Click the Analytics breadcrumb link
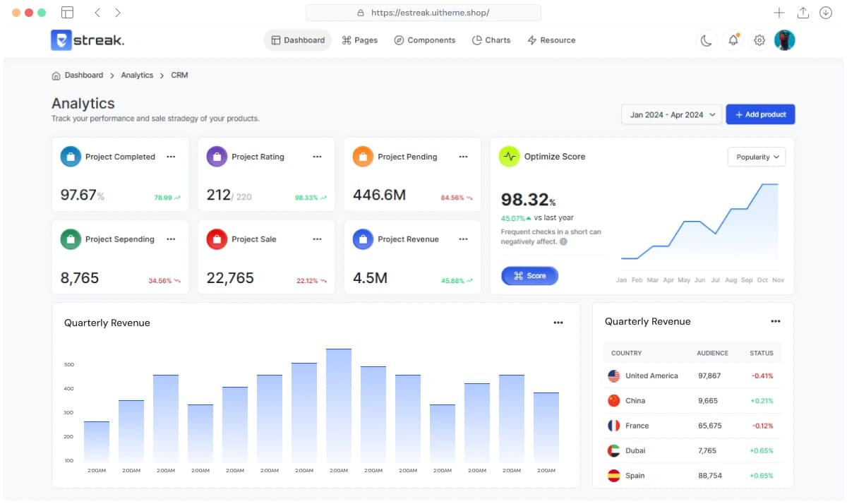847x504 pixels. coord(137,75)
